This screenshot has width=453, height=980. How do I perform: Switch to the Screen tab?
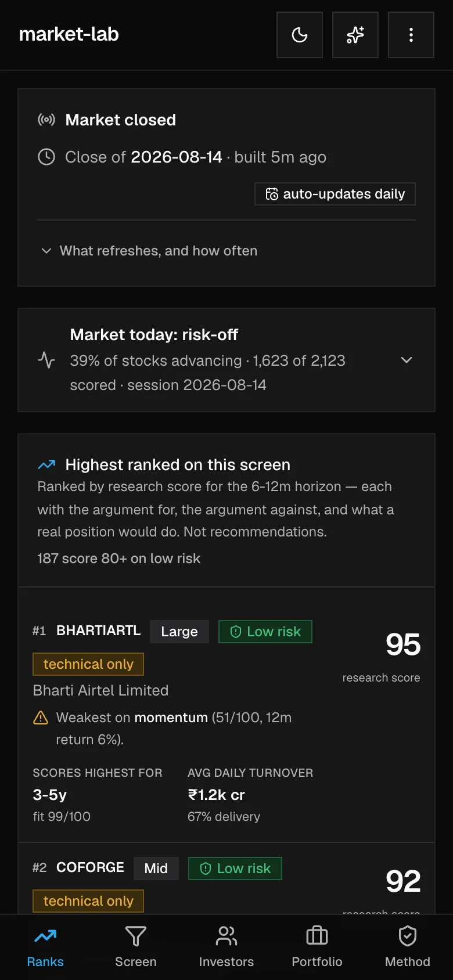pos(136,947)
